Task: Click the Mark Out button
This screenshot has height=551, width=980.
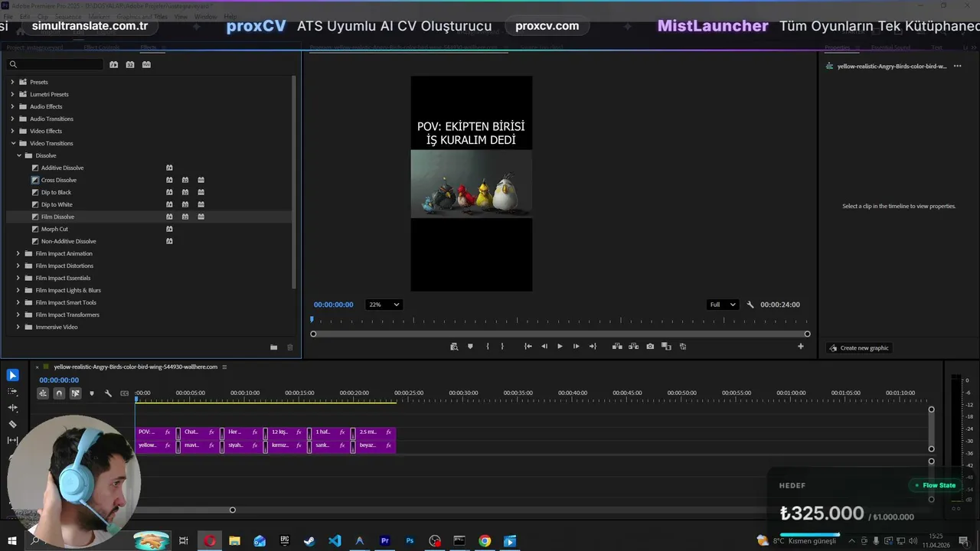Action: click(502, 347)
